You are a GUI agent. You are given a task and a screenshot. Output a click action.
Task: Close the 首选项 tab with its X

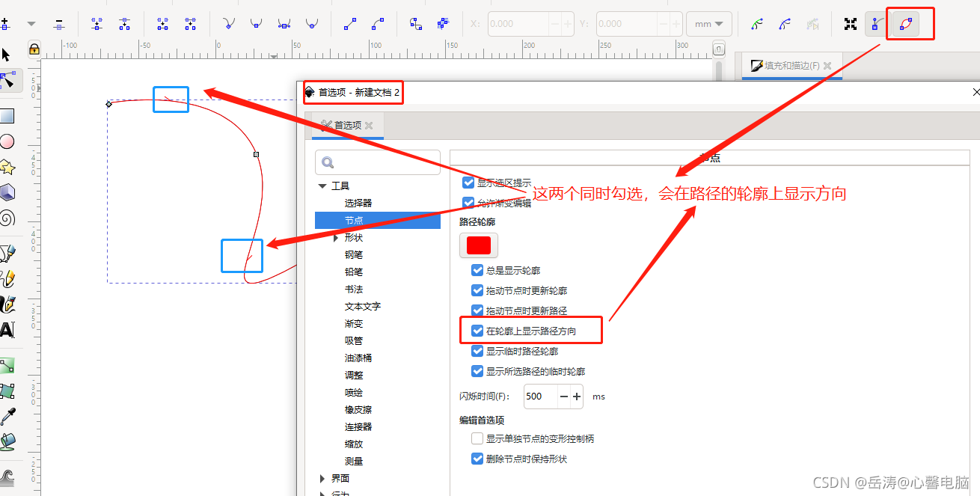coord(369,126)
